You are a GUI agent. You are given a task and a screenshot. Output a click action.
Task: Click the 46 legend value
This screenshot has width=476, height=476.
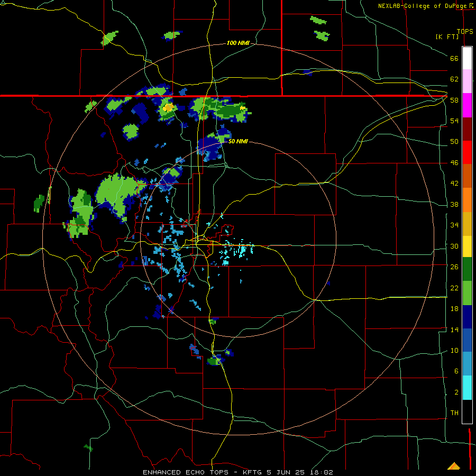(x=454, y=163)
